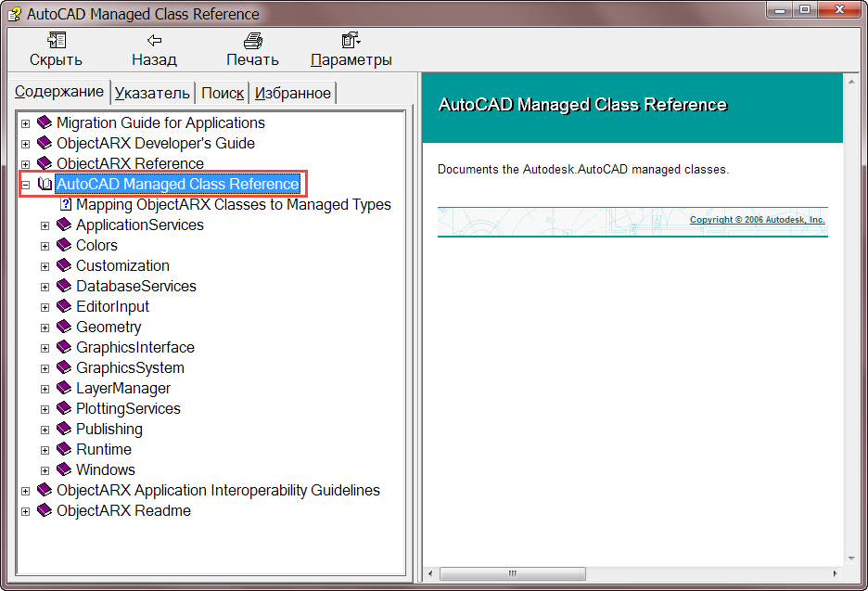Click the EditorInput book icon
This screenshot has height=591, width=868.
pos(64,306)
